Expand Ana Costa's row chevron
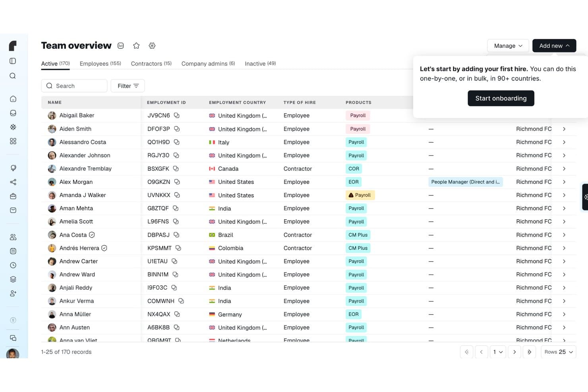 click(564, 235)
